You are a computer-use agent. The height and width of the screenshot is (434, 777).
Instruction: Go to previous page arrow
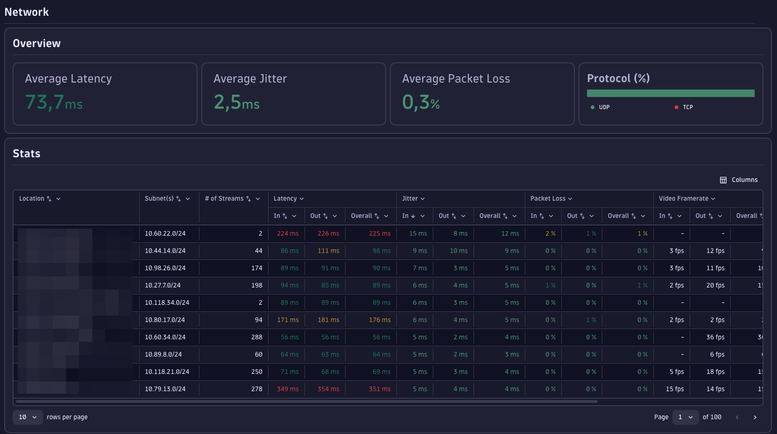tap(737, 417)
